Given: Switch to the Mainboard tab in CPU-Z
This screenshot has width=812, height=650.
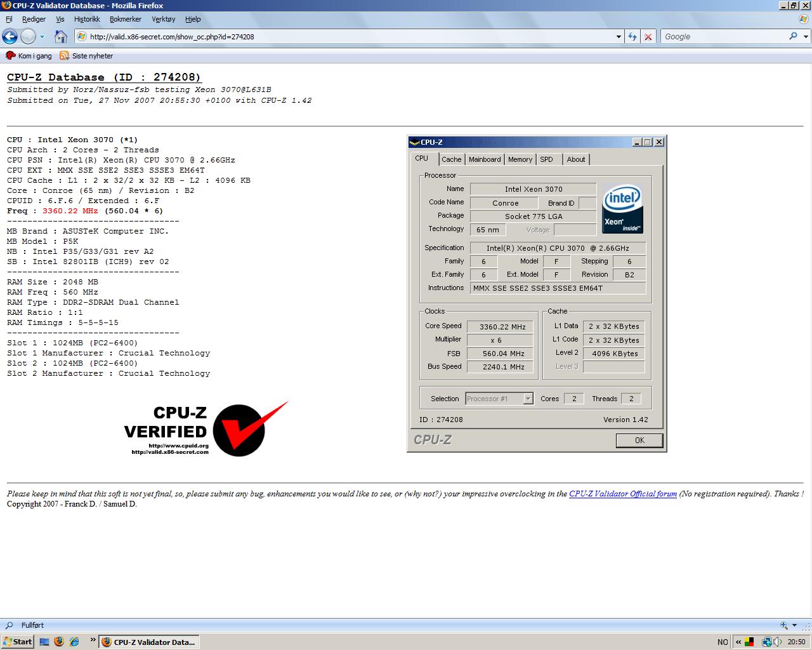Looking at the screenshot, I should point(485,159).
